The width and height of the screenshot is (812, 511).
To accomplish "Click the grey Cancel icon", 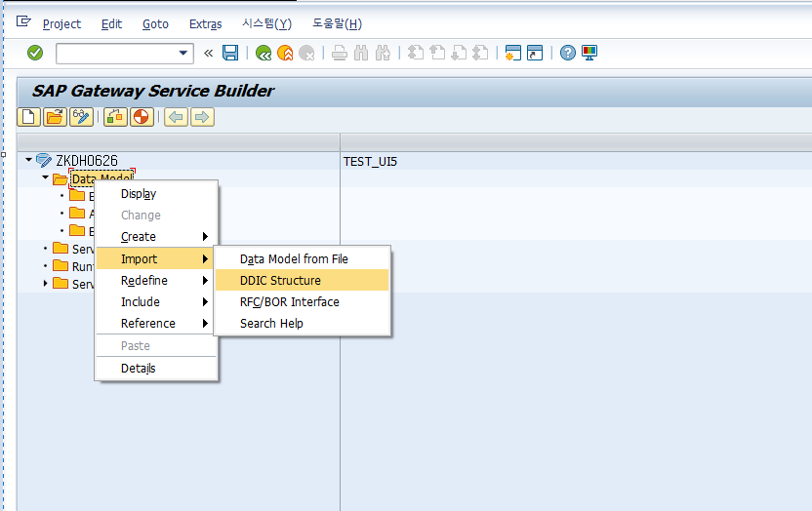I will point(307,53).
